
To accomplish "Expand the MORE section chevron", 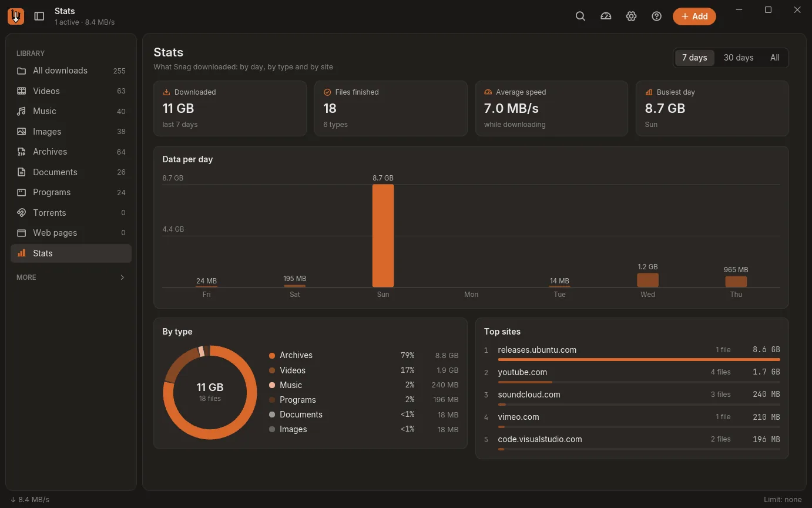I will (122, 278).
